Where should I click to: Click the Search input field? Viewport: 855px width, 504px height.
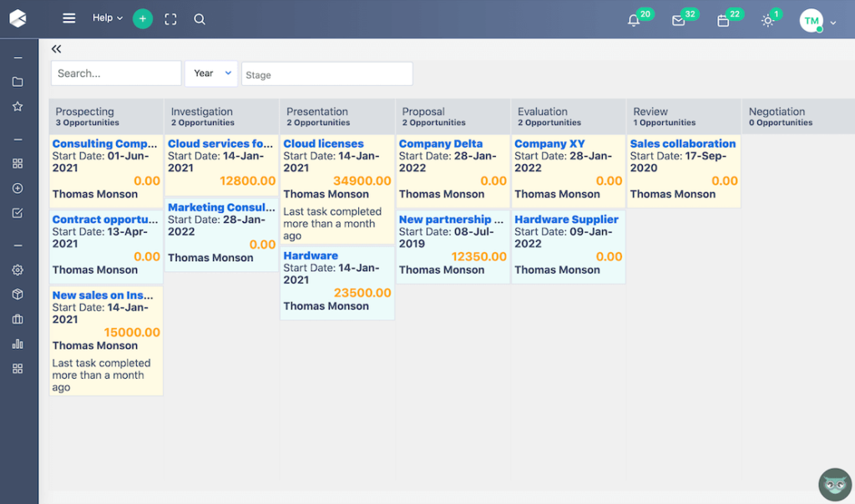[116, 73]
